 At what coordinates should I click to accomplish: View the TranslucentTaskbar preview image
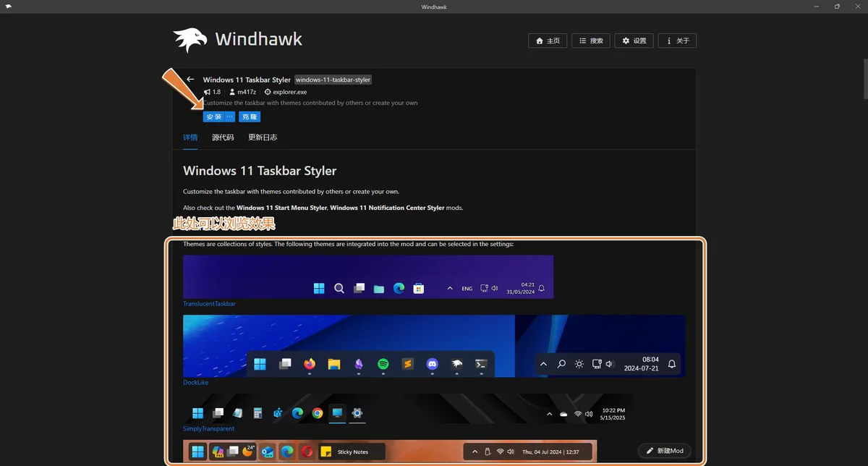(x=368, y=276)
